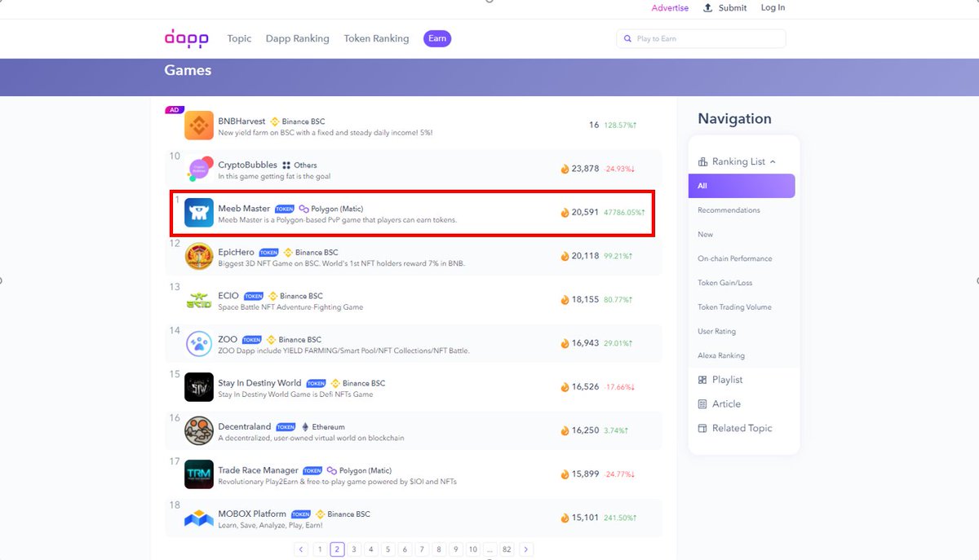
Task: Click current page 2 button
Action: tap(337, 549)
